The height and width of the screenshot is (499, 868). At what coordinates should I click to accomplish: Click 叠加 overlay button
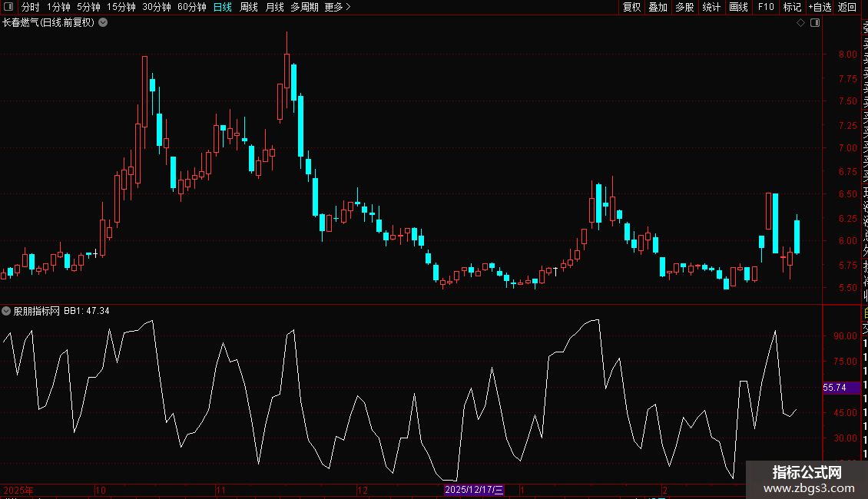point(658,7)
